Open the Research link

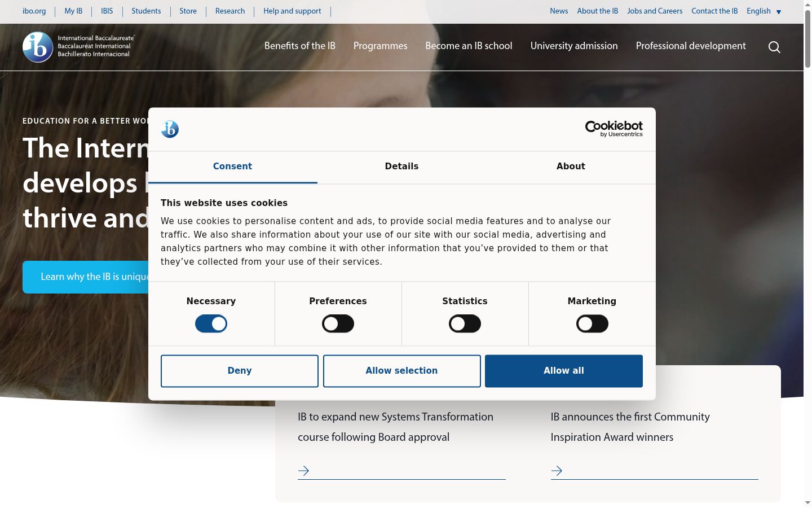pyautogui.click(x=230, y=11)
